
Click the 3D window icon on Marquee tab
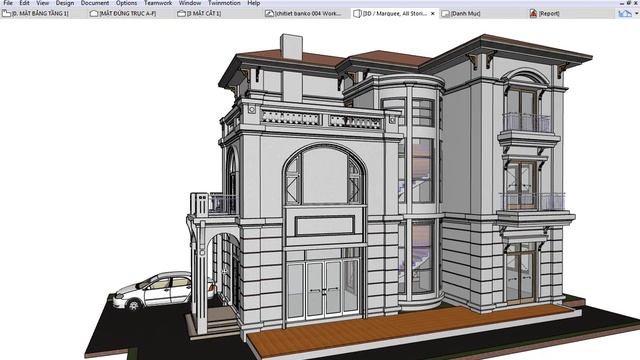357,13
